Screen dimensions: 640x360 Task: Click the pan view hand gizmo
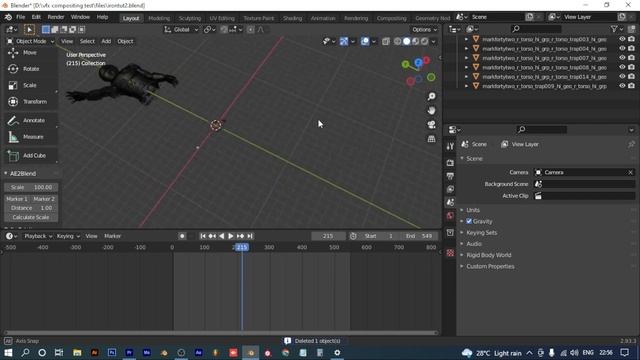431,111
